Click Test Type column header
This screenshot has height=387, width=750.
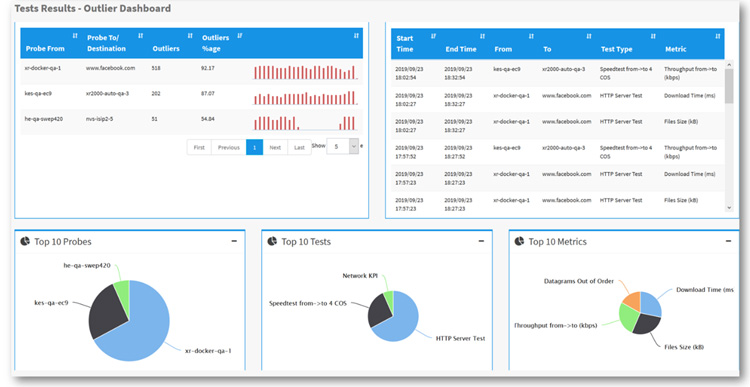point(617,49)
